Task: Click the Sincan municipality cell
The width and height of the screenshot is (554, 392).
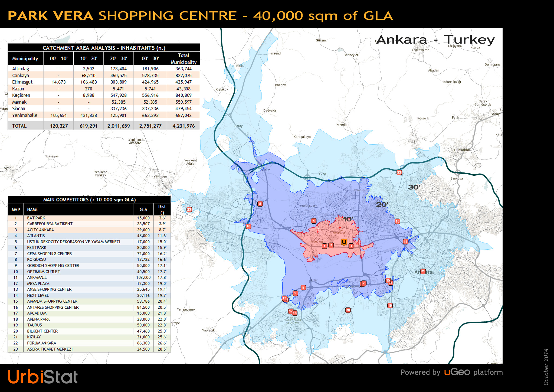Action: click(x=19, y=109)
